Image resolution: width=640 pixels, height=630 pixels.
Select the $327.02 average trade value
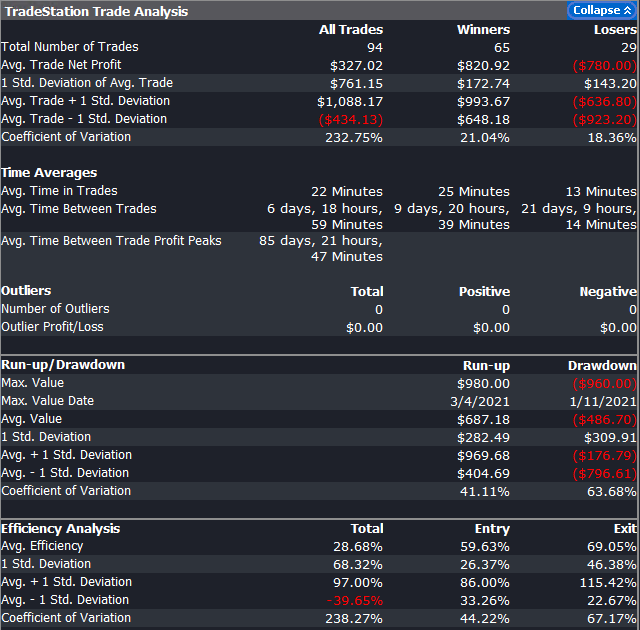[356, 66]
